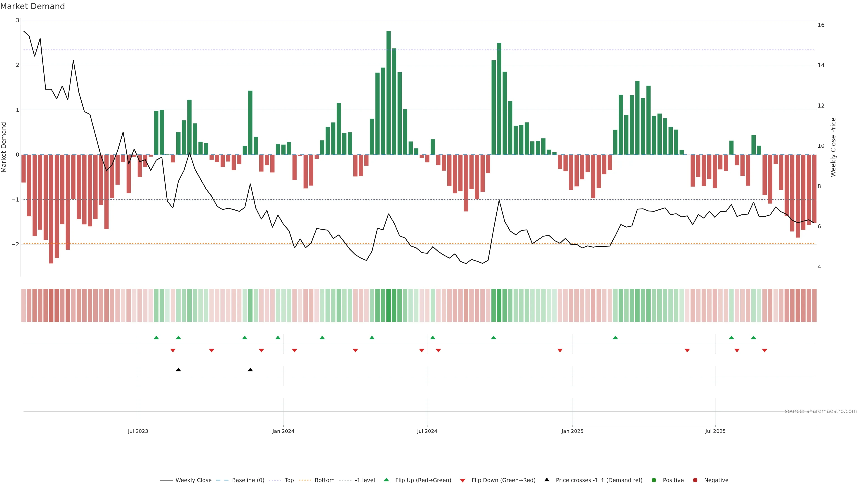The height and width of the screenshot is (488, 868).
Task: Click the last red flip-down triangle marker
Action: pos(764,351)
